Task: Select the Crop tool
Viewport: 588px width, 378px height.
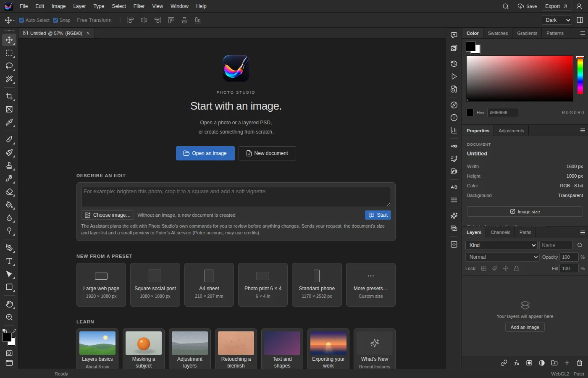Action: pyautogui.click(x=9, y=97)
